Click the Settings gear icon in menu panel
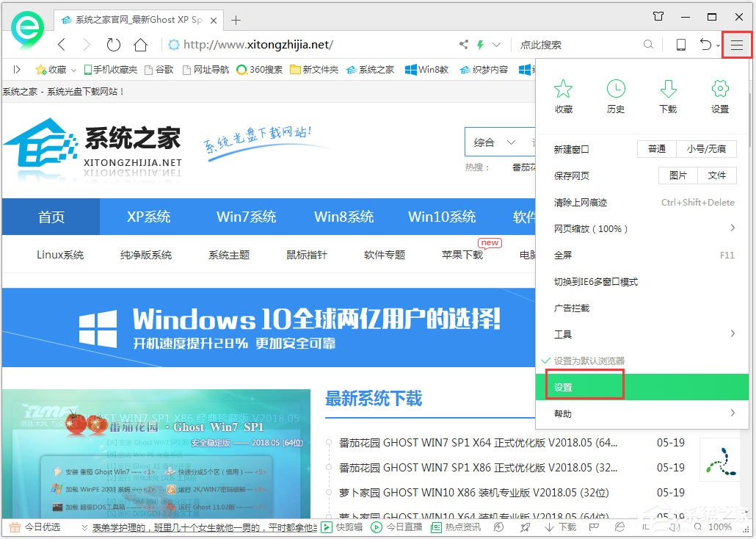Viewport: 756px width, 539px height. [x=719, y=95]
